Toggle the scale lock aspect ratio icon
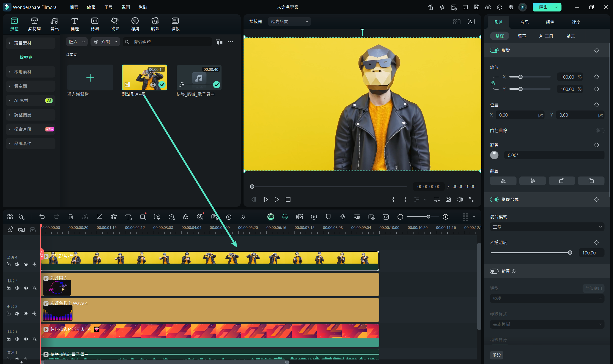Viewport: 613px width, 364px height. coord(493,83)
